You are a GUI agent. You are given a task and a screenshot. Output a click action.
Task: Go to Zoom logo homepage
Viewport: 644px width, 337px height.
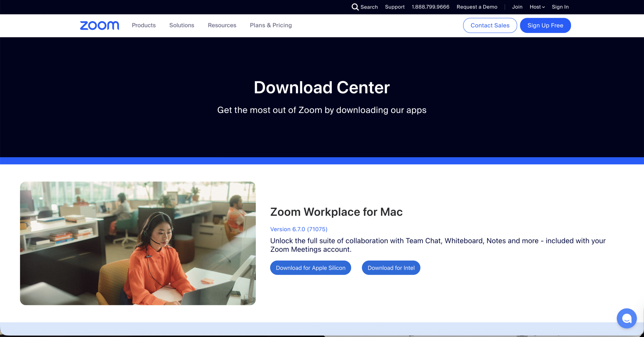(x=100, y=25)
